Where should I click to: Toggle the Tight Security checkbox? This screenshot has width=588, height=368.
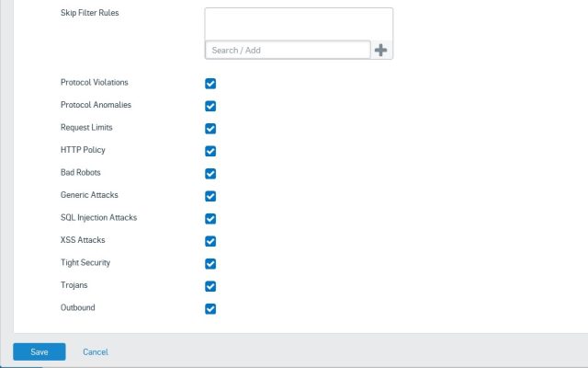pos(210,264)
